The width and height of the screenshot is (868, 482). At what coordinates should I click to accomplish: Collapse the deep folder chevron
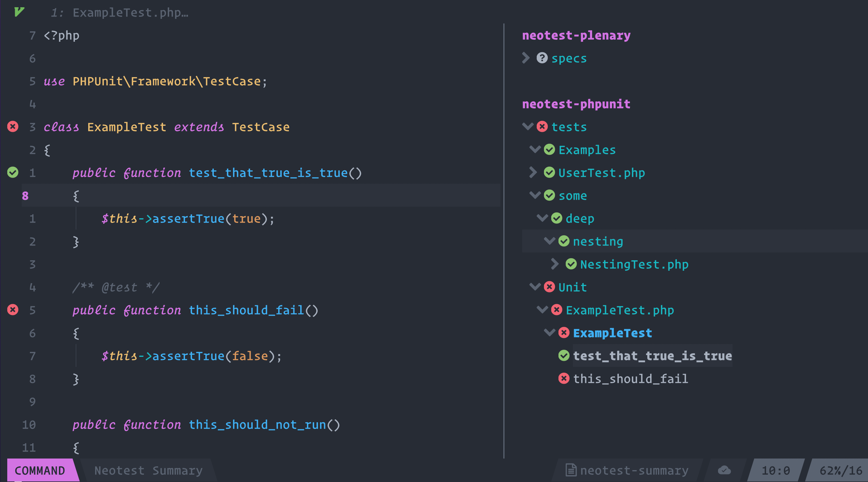[542, 218]
